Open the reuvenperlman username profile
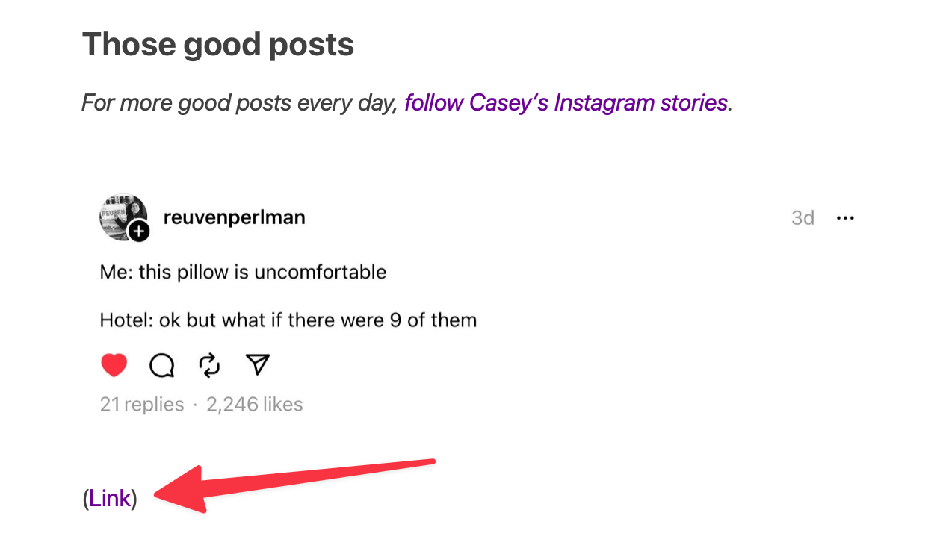This screenshot has height=560, width=937. [234, 217]
